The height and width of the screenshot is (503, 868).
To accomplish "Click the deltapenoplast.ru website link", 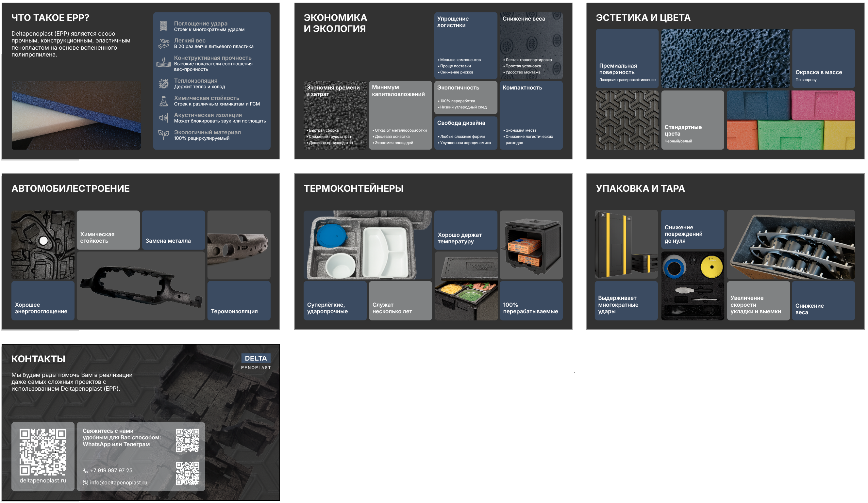I will [x=43, y=480].
